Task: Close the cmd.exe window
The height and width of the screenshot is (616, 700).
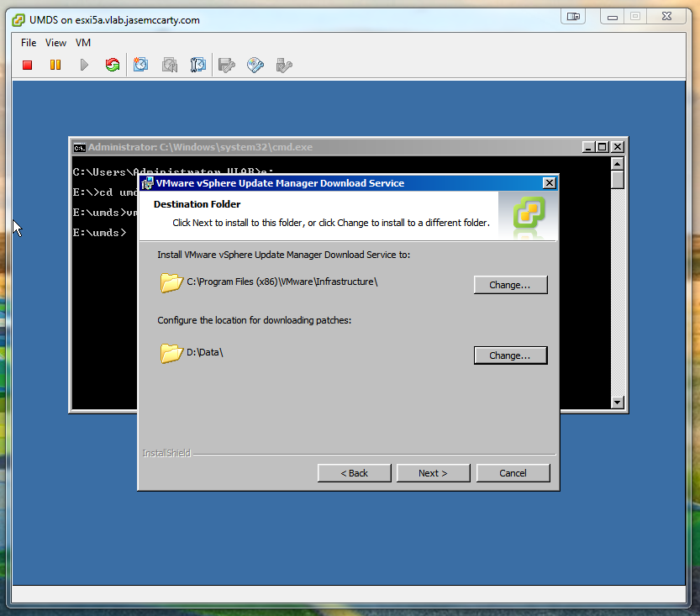Action: [x=618, y=147]
